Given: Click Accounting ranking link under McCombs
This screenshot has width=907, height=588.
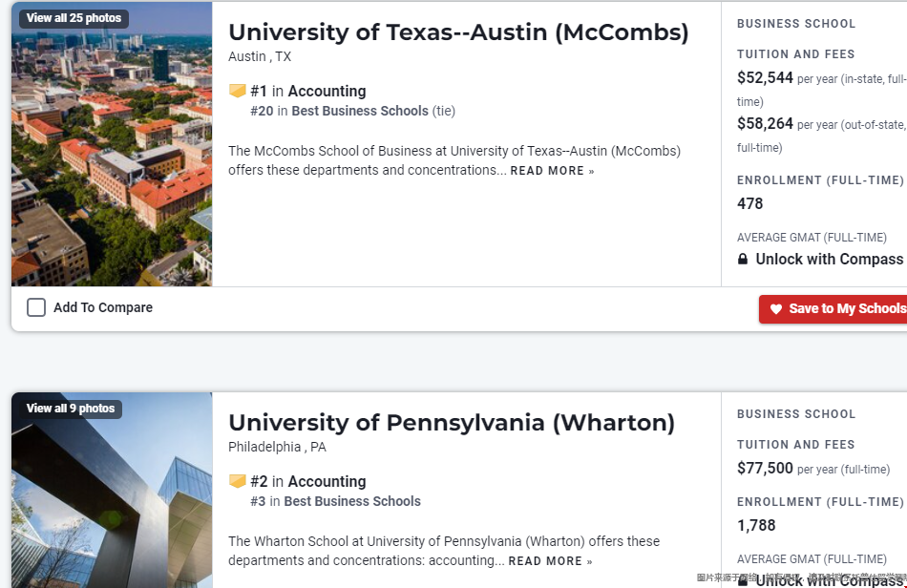Looking at the screenshot, I should point(327,92).
